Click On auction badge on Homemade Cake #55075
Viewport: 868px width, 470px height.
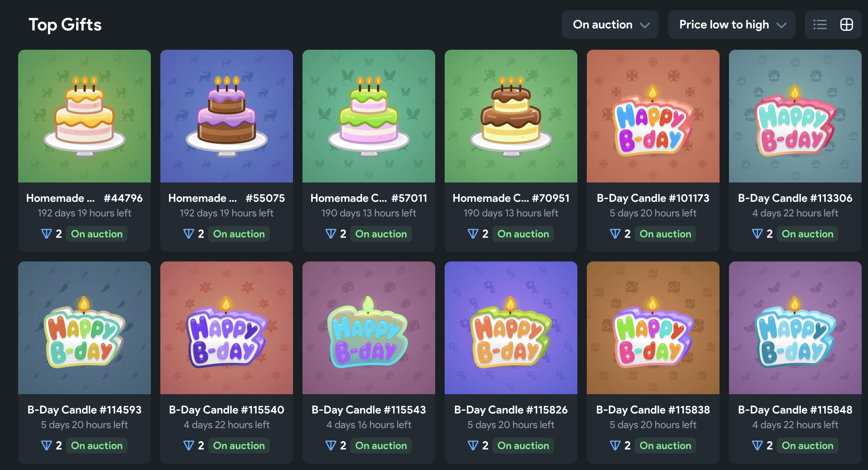239,234
